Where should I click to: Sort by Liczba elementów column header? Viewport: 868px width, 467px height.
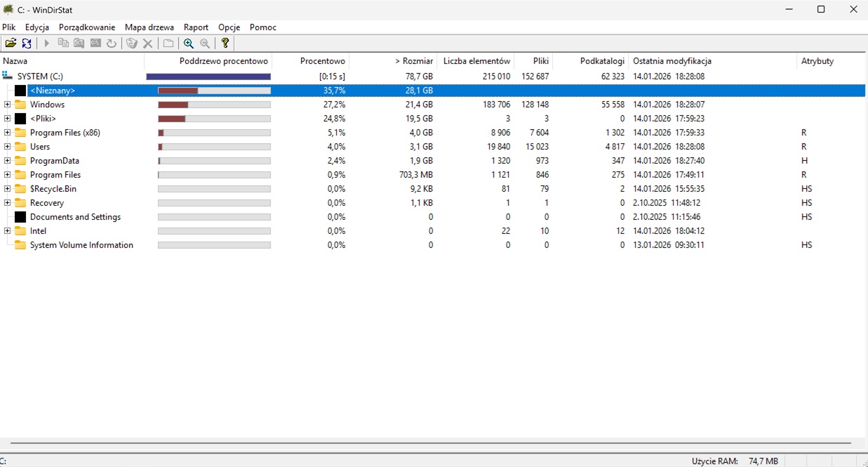pos(476,61)
